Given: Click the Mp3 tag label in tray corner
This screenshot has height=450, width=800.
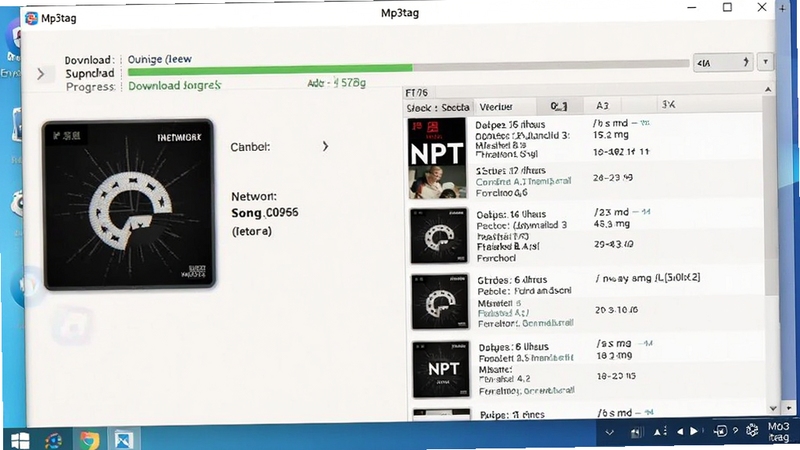Looking at the screenshot, I should 779,432.
